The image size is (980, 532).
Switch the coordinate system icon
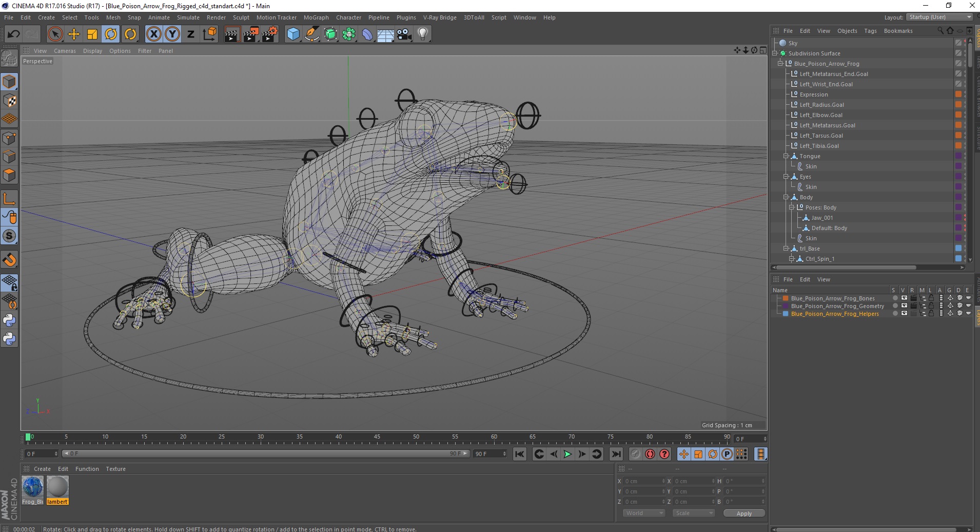point(209,34)
